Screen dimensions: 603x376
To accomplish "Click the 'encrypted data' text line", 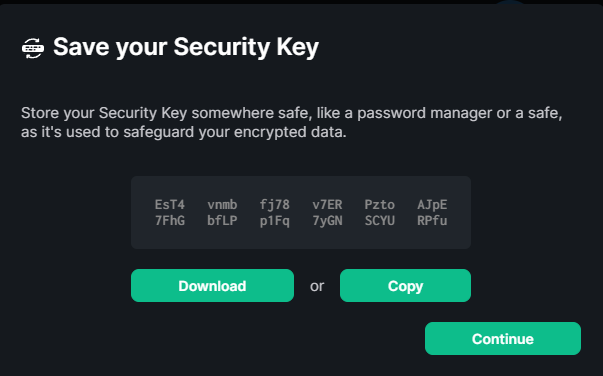I will (183, 132).
